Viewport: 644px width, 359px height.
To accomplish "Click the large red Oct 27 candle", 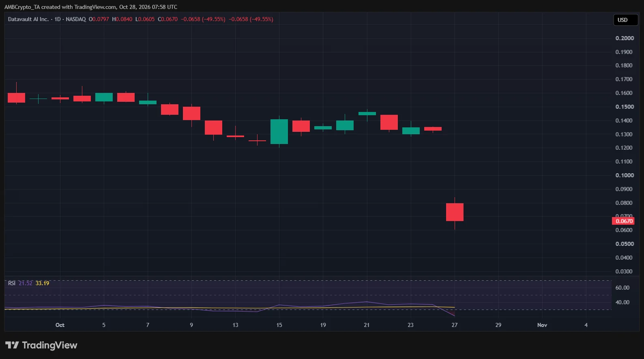I will [x=455, y=212].
